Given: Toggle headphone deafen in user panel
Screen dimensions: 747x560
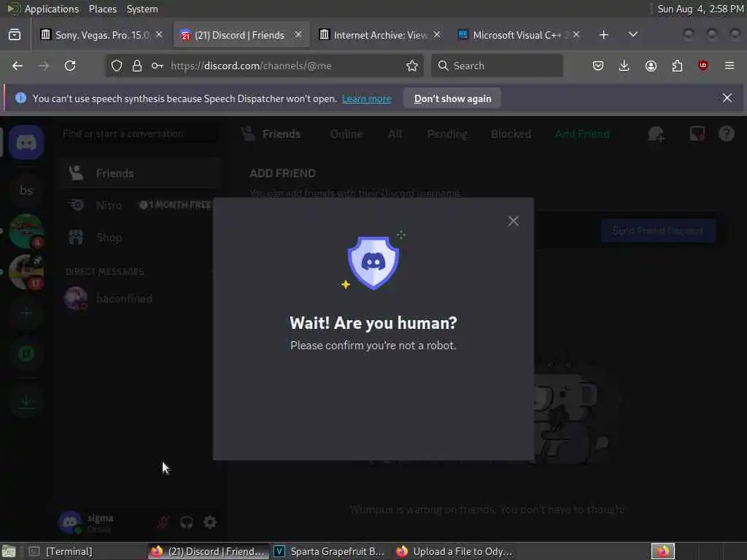Looking at the screenshot, I should tap(186, 522).
